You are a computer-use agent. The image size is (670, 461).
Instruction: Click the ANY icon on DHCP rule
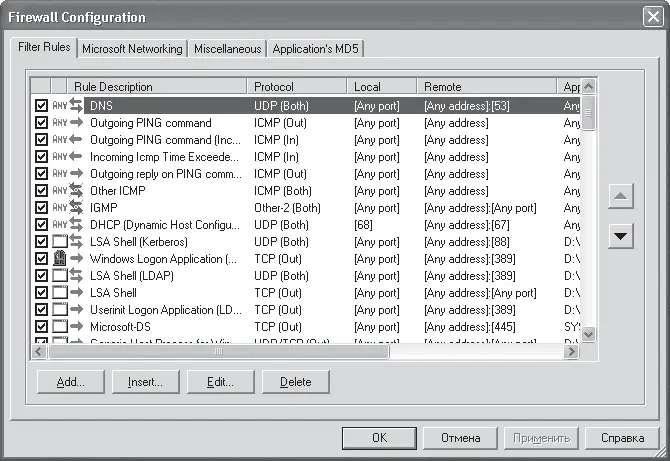[60, 224]
